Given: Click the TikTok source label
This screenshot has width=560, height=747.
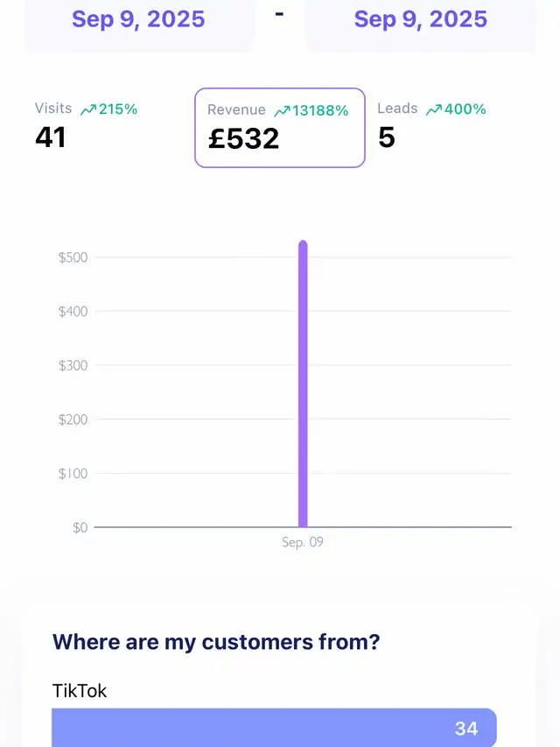Looking at the screenshot, I should [x=80, y=690].
